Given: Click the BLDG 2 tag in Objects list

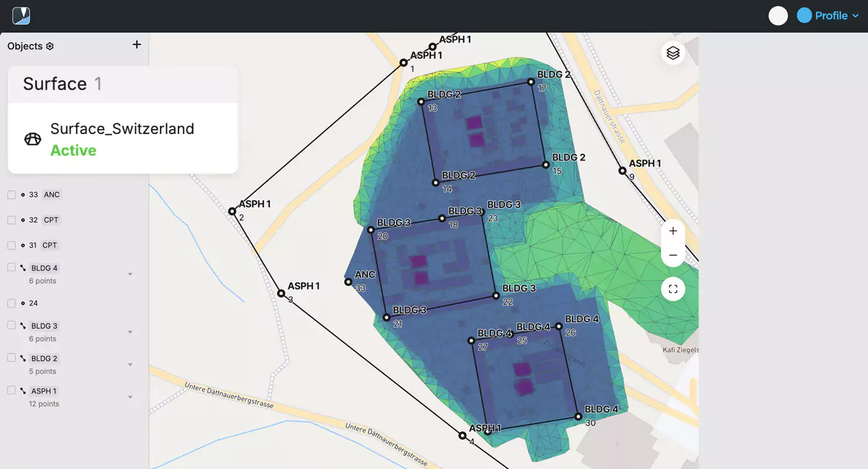Looking at the screenshot, I should coord(45,359).
